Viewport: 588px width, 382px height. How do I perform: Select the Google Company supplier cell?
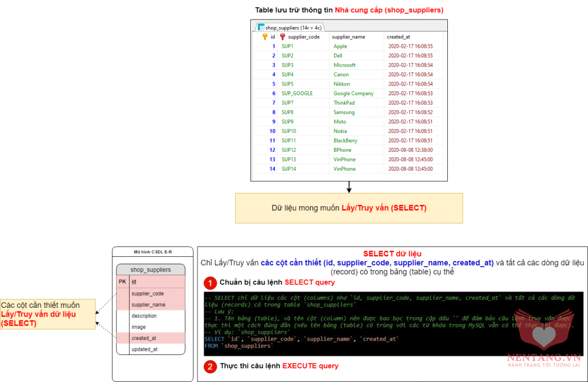pyautogui.click(x=353, y=93)
